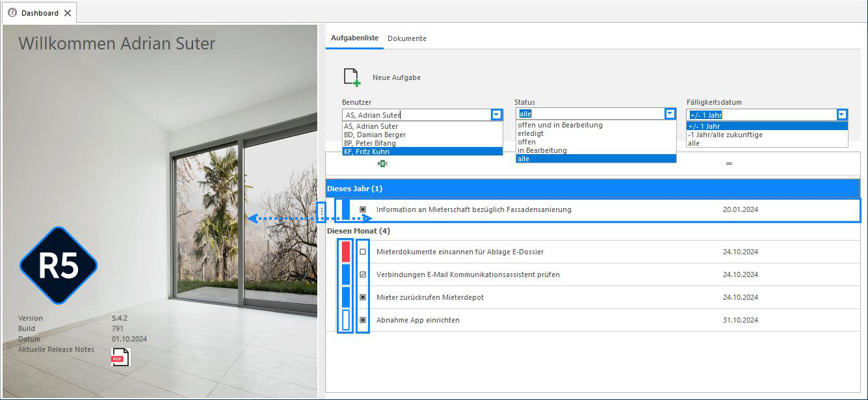Choose status 'in Bearbeitung' option
The height and width of the screenshot is (400, 868).
(x=596, y=150)
